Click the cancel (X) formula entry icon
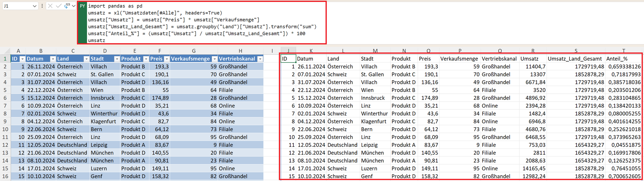The height and width of the screenshot is (181, 644). 50,6
